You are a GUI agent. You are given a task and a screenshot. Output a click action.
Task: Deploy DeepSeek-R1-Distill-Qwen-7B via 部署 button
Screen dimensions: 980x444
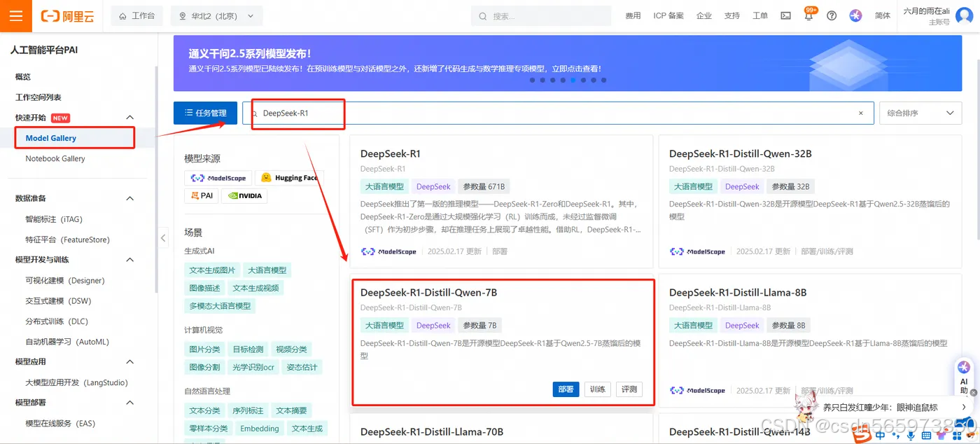[566, 389]
